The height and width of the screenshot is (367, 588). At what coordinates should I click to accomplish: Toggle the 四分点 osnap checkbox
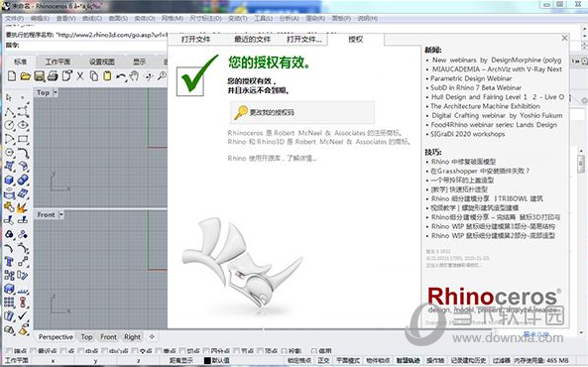[206, 351]
